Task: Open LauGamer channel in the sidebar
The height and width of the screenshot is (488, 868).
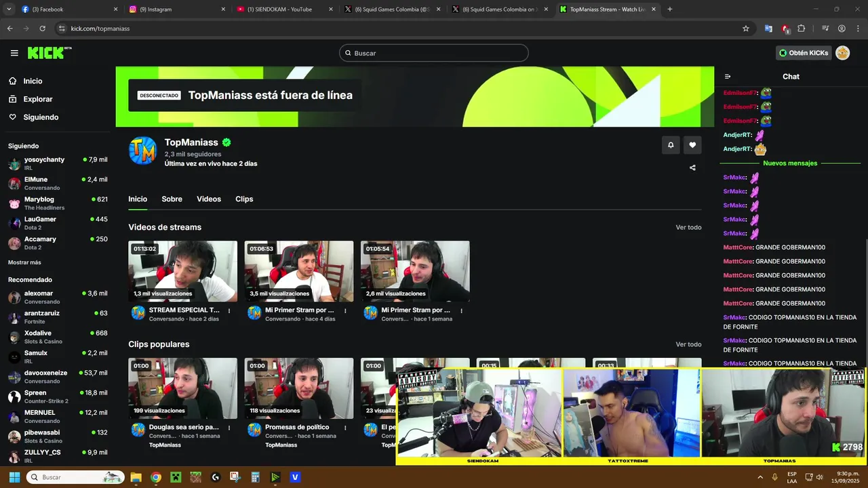Action: (58, 223)
